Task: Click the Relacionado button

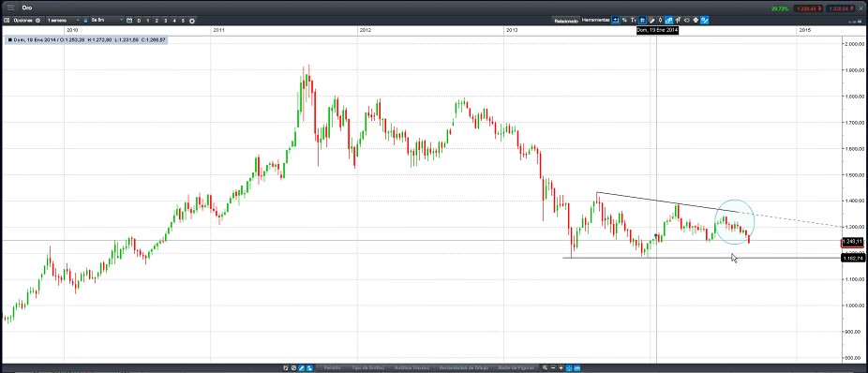Action: (566, 21)
